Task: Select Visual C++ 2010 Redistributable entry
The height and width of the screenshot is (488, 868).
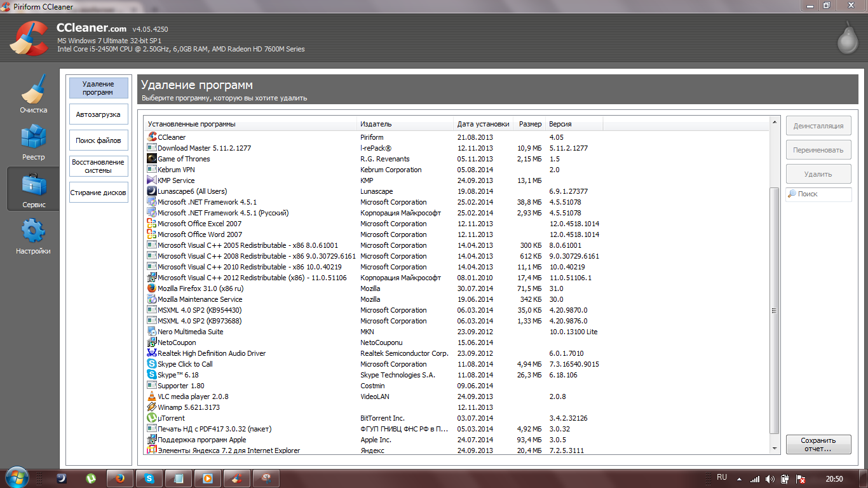Action: (457, 267)
